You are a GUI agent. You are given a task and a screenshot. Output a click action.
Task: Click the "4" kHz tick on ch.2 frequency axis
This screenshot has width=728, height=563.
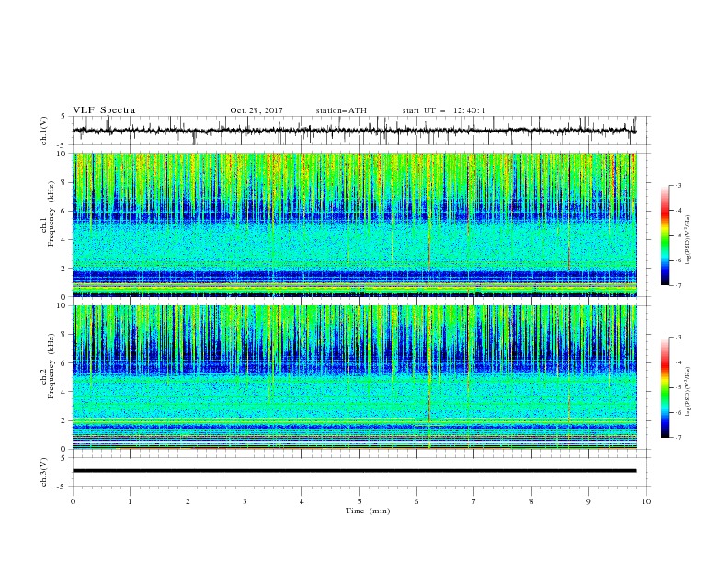[x=64, y=392]
